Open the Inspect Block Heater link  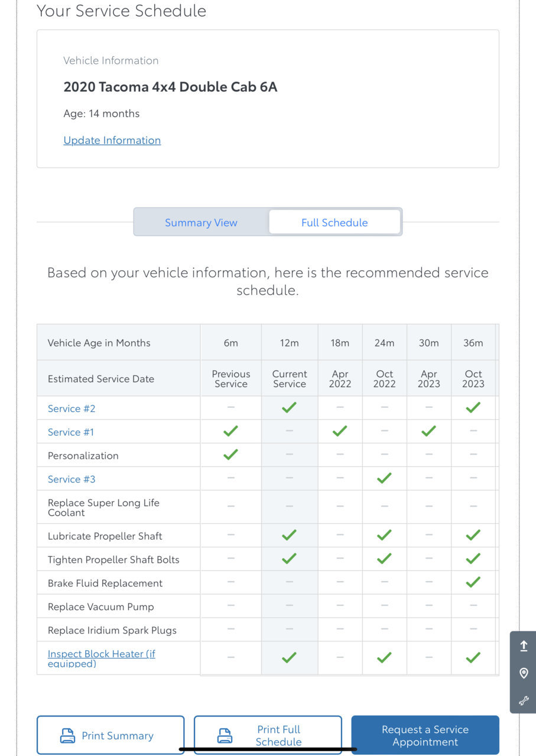tap(102, 658)
